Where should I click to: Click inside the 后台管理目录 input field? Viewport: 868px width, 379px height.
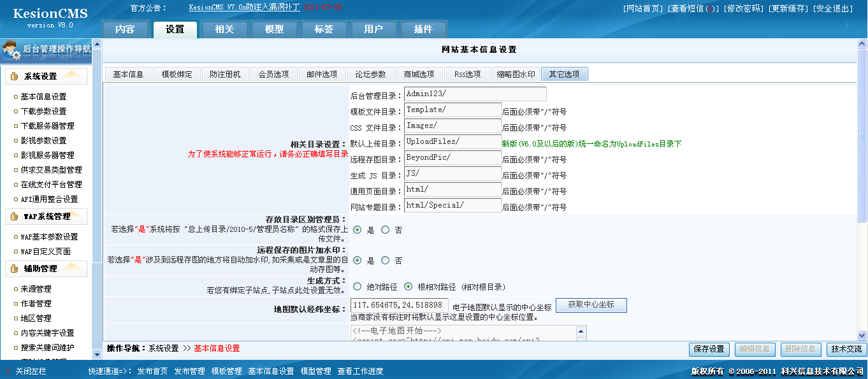coord(475,94)
